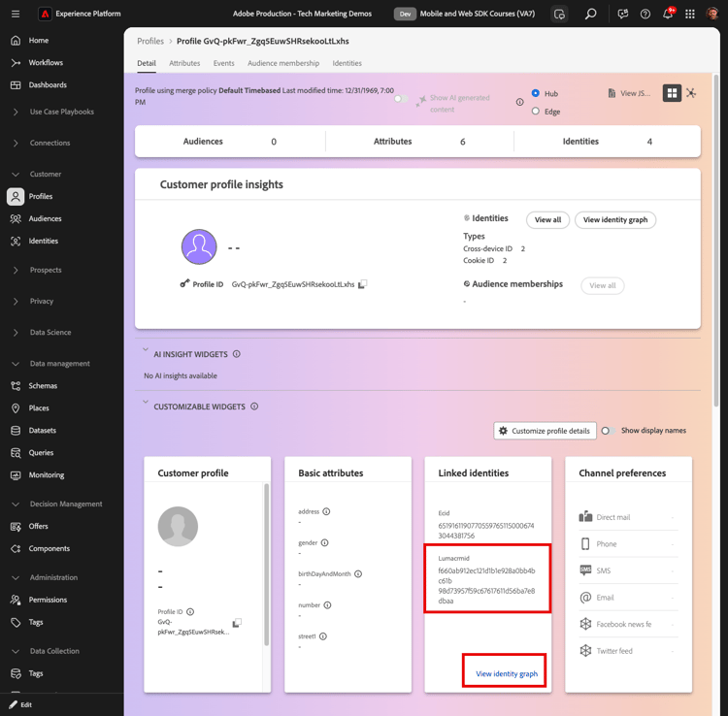Viewport: 728px width, 716px height.
Task: Open Datasets in sidebar
Action: click(x=43, y=430)
